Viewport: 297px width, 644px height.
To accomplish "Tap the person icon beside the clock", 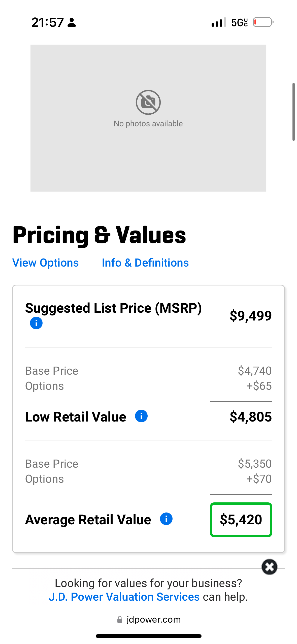I will pos(72,22).
